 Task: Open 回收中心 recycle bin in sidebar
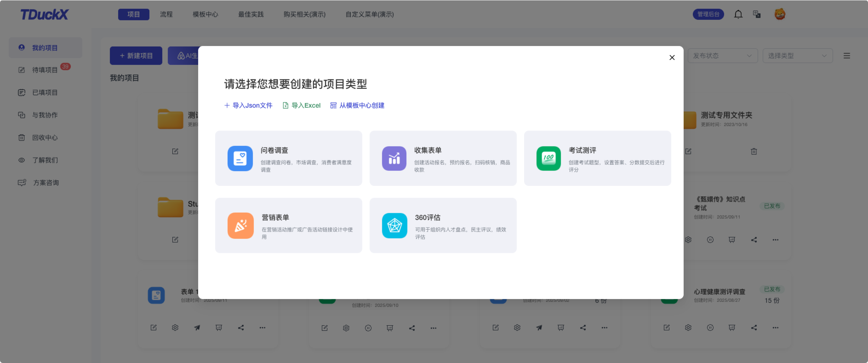(x=46, y=138)
